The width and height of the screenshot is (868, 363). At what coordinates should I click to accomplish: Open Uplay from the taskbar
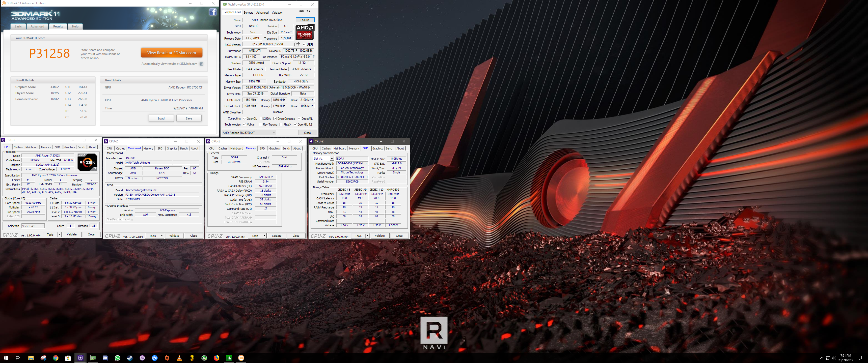click(155, 358)
